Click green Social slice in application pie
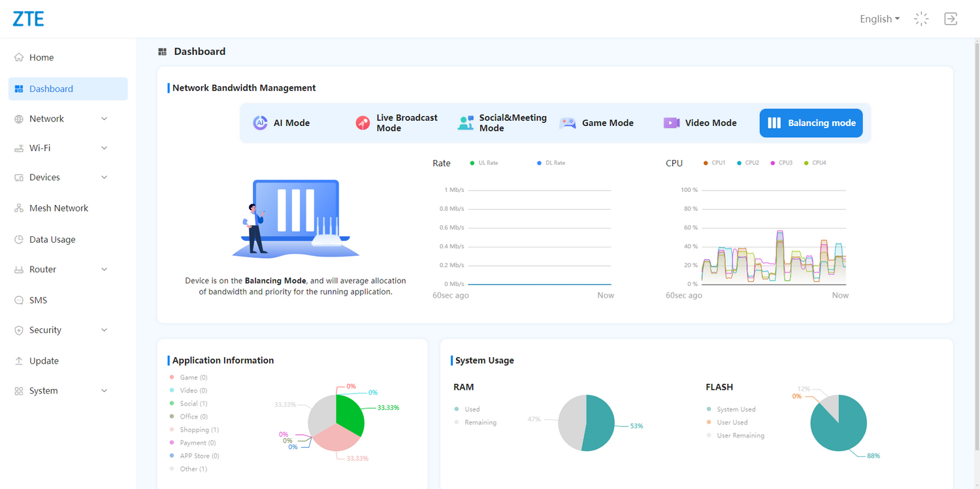Viewport: 980px width, 489px height. (x=350, y=413)
